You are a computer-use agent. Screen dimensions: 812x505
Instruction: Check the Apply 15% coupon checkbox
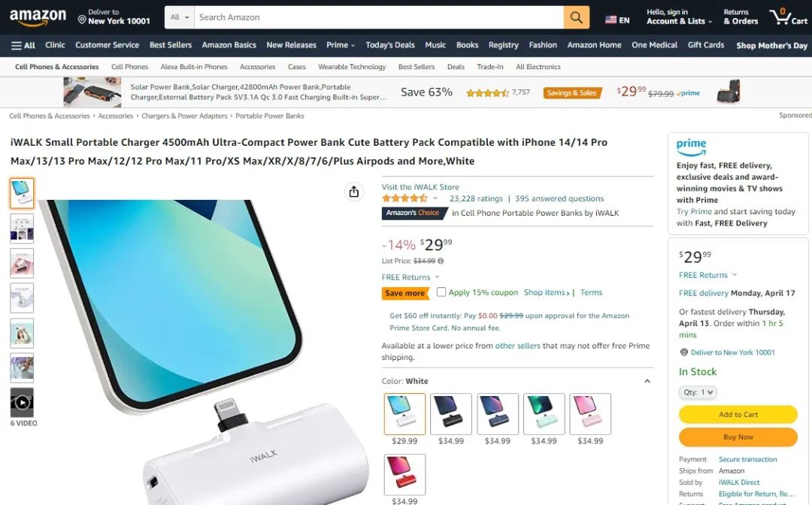coord(441,292)
